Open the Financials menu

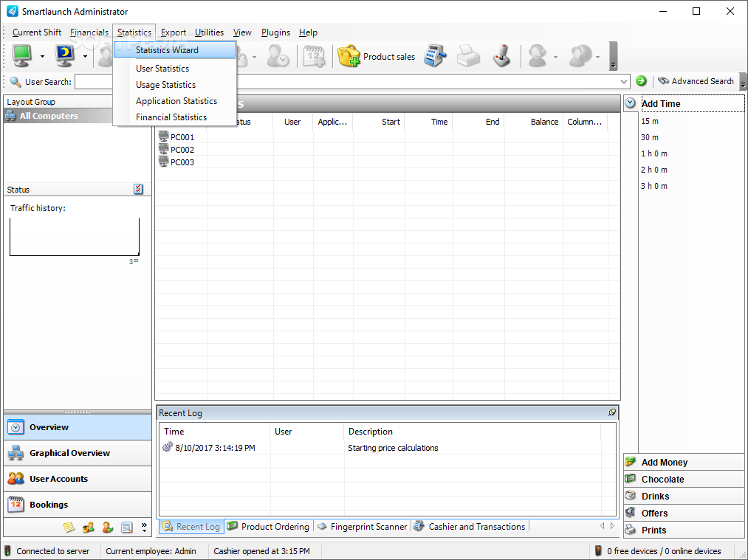click(x=89, y=32)
